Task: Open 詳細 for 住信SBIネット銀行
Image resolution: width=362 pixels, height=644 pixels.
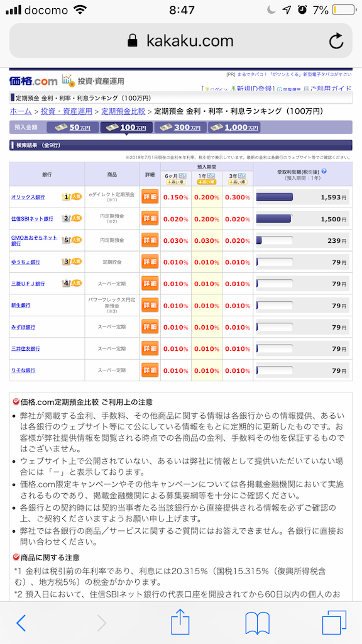Action: coord(150,218)
